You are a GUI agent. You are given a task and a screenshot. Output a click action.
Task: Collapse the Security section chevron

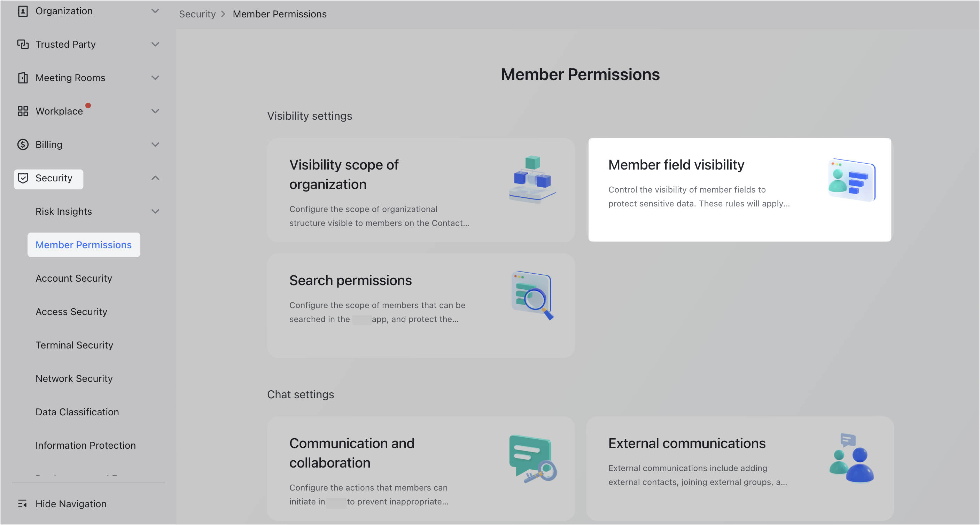(x=155, y=178)
